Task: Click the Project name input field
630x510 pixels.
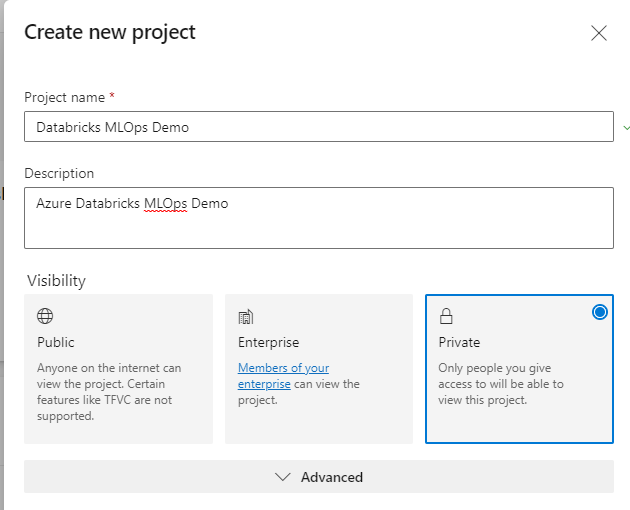Action: pyautogui.click(x=319, y=127)
